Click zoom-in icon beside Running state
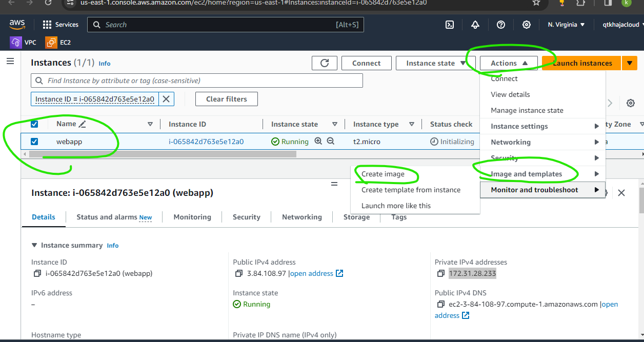The image size is (644, 342). [x=318, y=141]
